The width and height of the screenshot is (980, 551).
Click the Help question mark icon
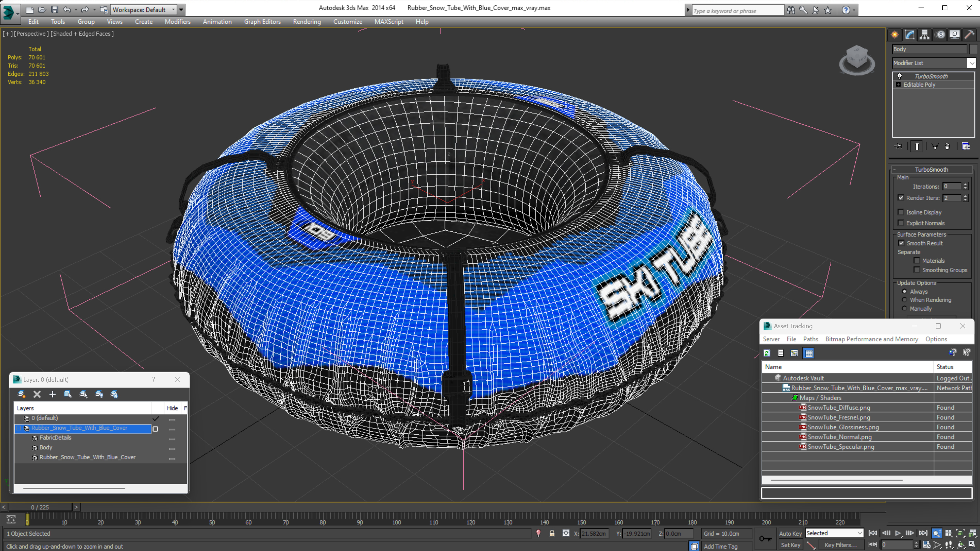[845, 10]
